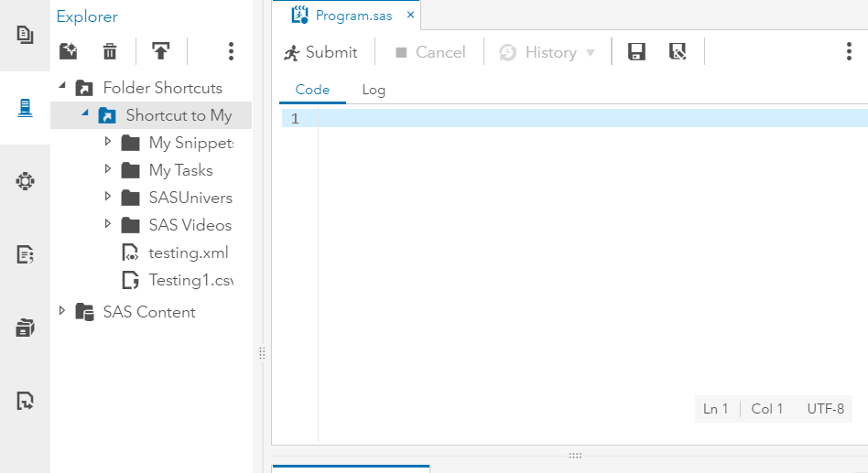Click the Save program icon

(x=636, y=52)
